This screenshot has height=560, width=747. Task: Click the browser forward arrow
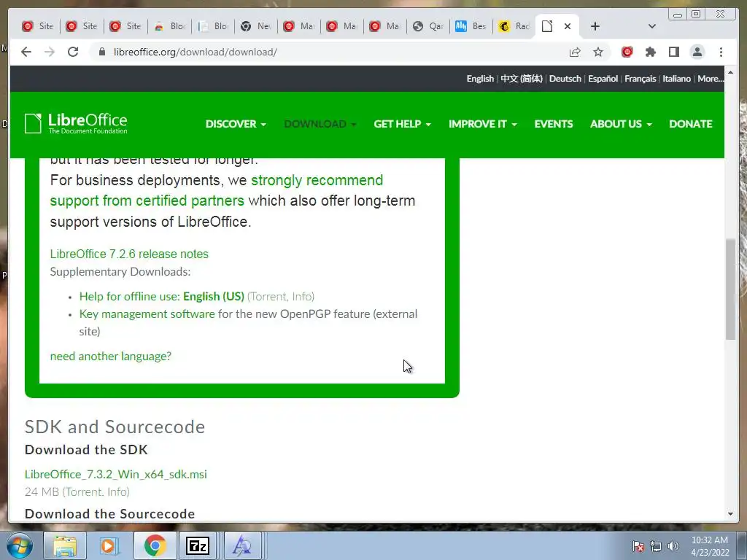tap(50, 52)
